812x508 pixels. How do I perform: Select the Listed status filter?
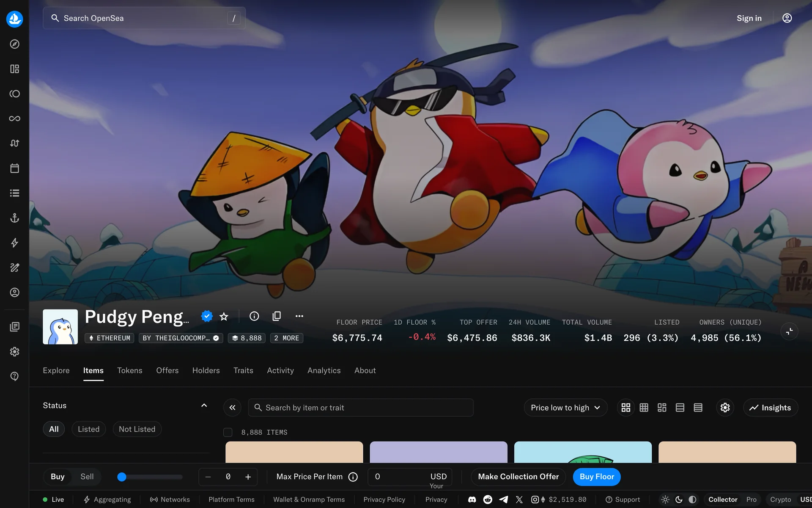(88, 429)
